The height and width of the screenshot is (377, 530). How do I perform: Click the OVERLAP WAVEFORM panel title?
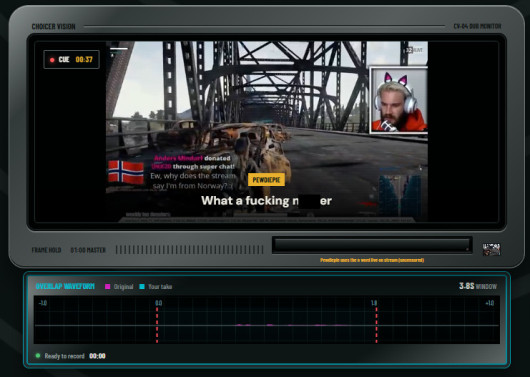tap(65, 286)
